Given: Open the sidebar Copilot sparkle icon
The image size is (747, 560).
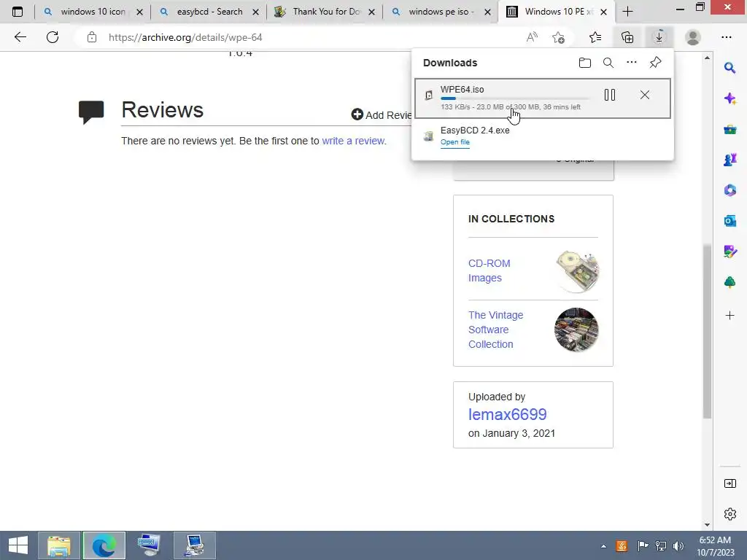Looking at the screenshot, I should point(729,98).
